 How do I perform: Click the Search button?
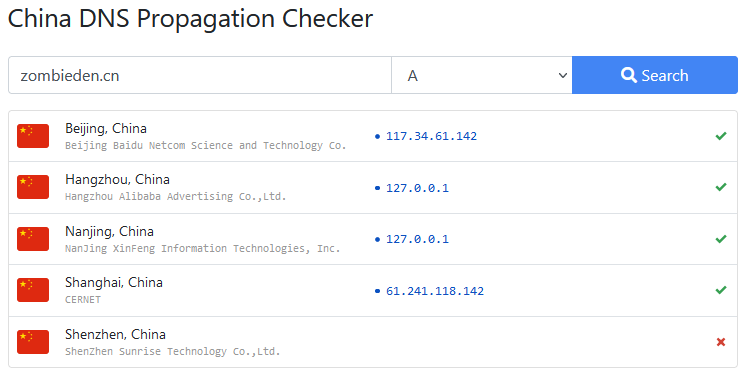coord(655,76)
